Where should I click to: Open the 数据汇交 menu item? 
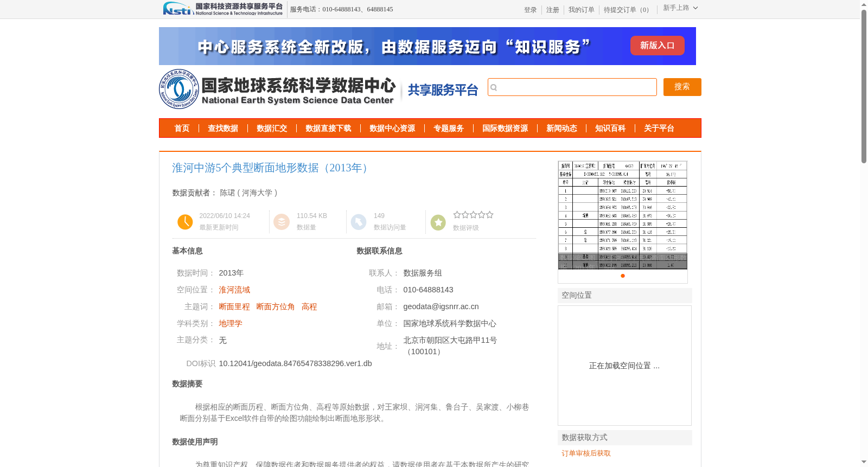point(272,129)
